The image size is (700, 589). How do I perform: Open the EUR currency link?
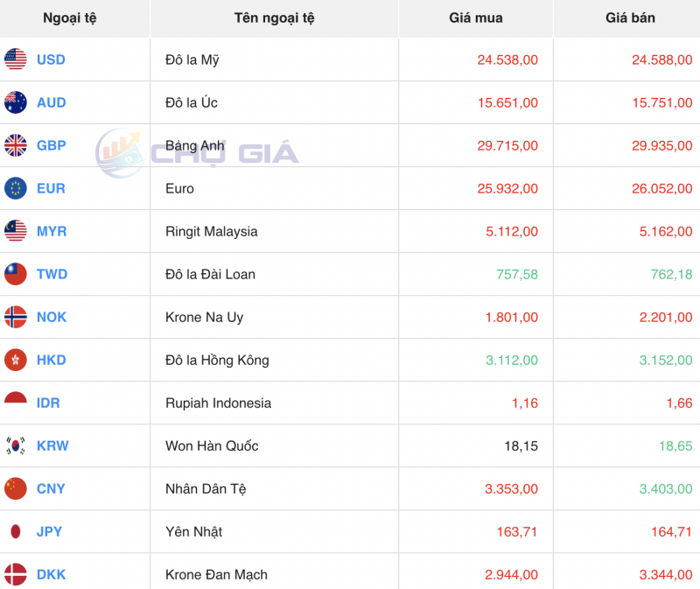49,188
